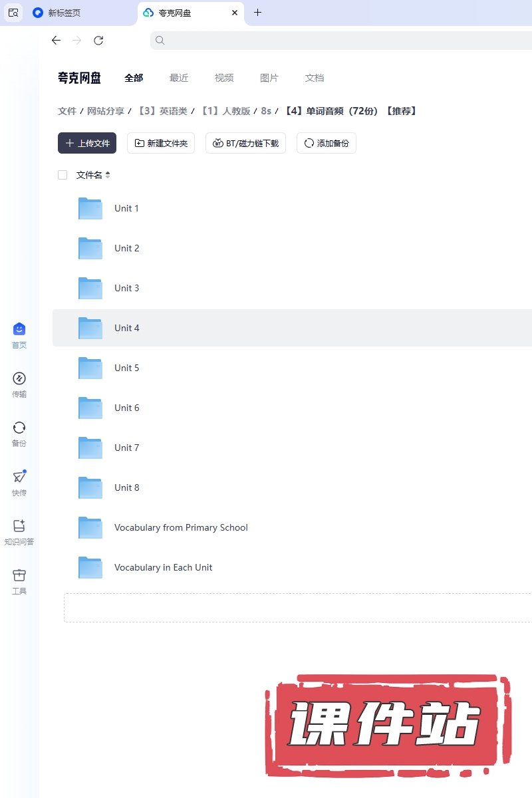The width and height of the screenshot is (532, 798).
Task: Open the 知识问答 sidebar icon
Action: pos(19,527)
